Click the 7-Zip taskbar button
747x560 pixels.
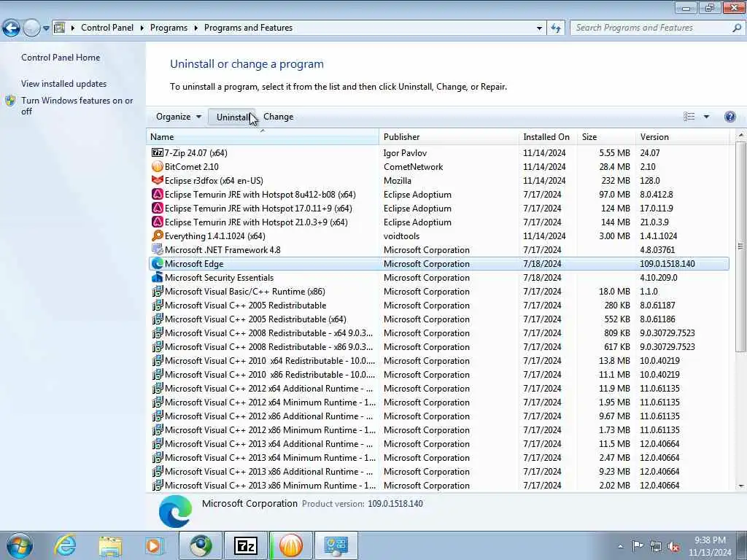[246, 545]
